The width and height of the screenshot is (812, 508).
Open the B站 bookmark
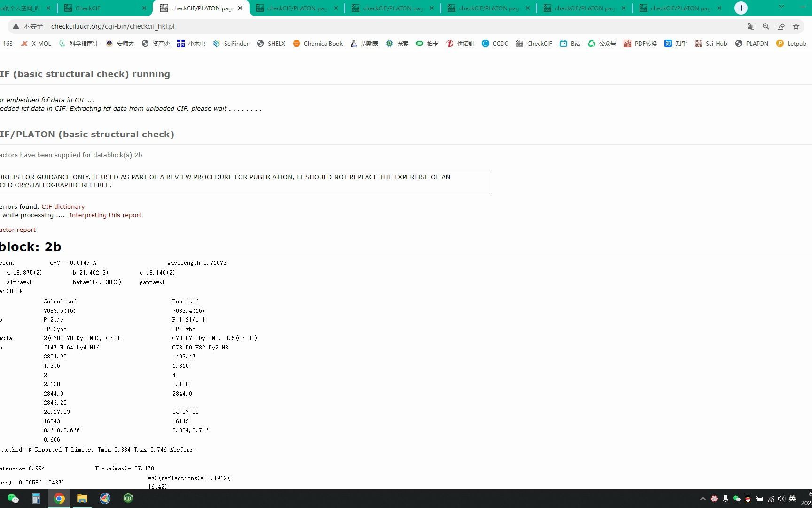pyautogui.click(x=570, y=43)
